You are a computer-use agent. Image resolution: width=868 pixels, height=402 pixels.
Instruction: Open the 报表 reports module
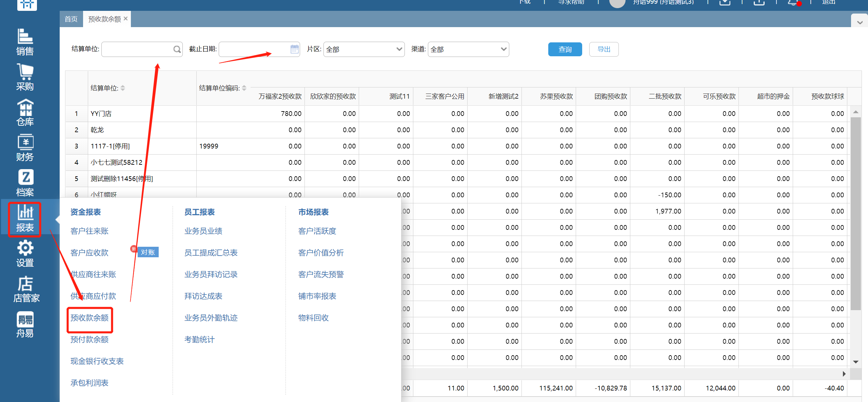pos(25,219)
